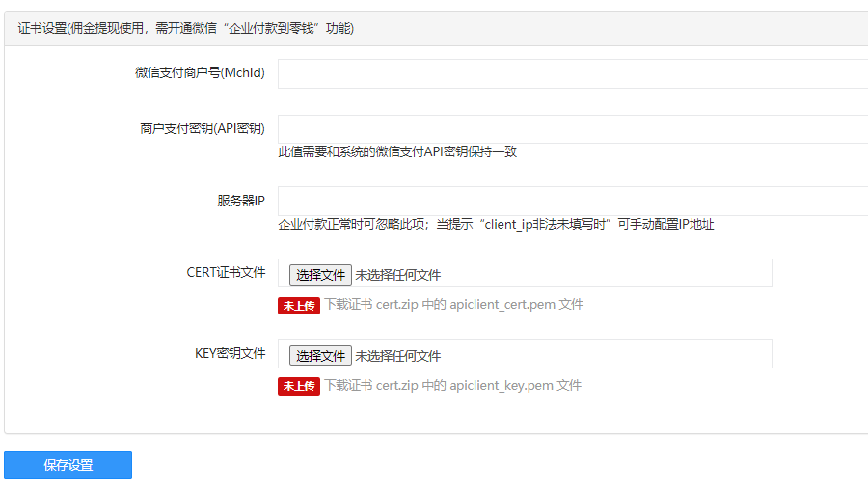Viewport: 868px width, 491px height.
Task: Click 未上传 badge under KEY密钥文件
Action: coord(299,386)
